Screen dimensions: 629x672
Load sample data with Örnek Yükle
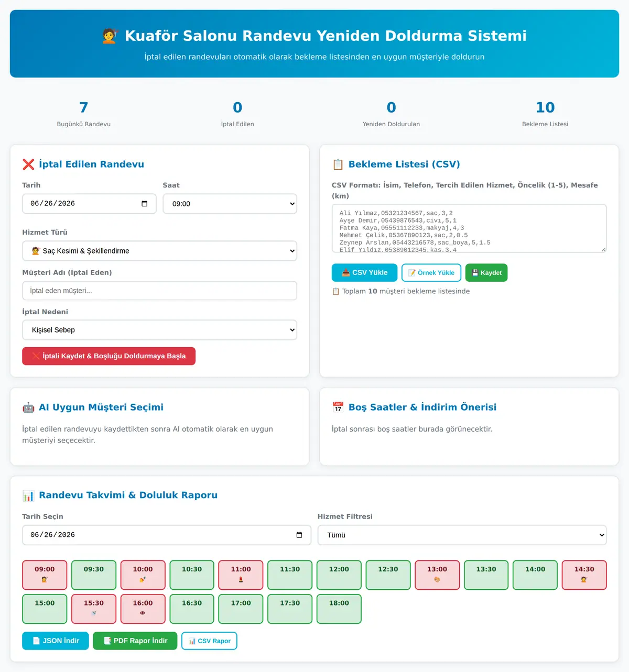tap(431, 272)
